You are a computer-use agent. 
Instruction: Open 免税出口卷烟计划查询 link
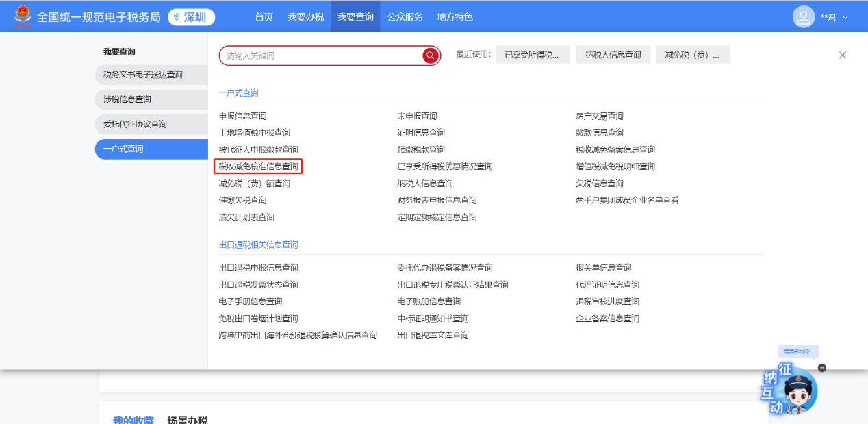pos(259,319)
